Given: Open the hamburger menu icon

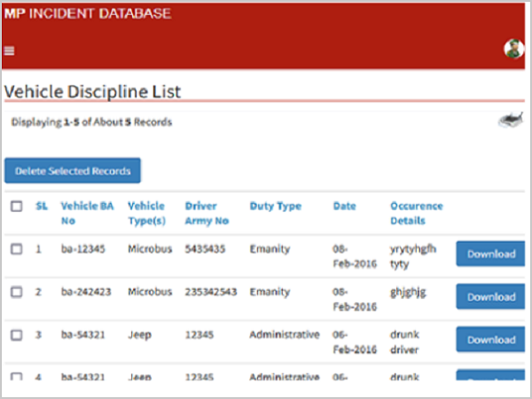Looking at the screenshot, I should [10, 51].
